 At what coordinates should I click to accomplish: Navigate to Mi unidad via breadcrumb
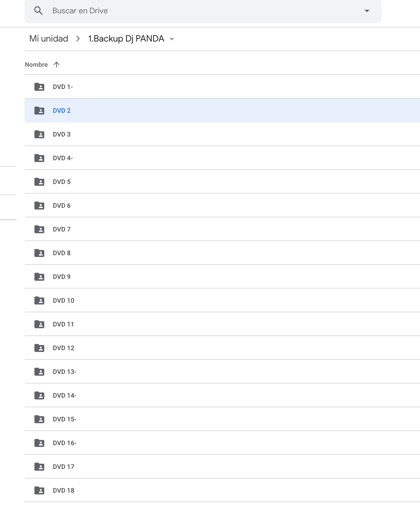(49, 38)
